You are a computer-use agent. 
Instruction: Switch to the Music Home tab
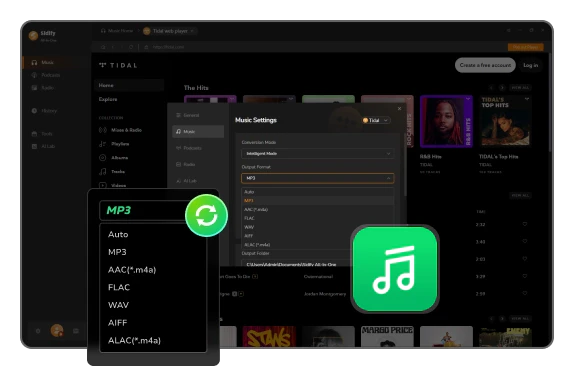[x=117, y=31]
